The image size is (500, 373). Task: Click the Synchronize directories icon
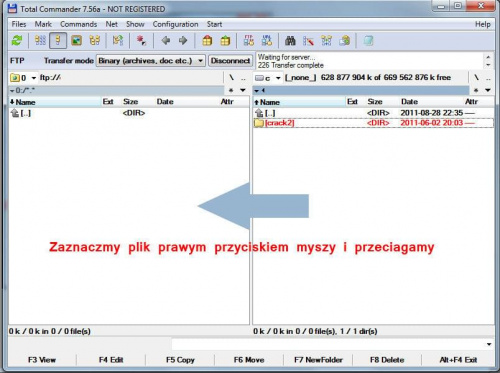[x=326, y=41]
